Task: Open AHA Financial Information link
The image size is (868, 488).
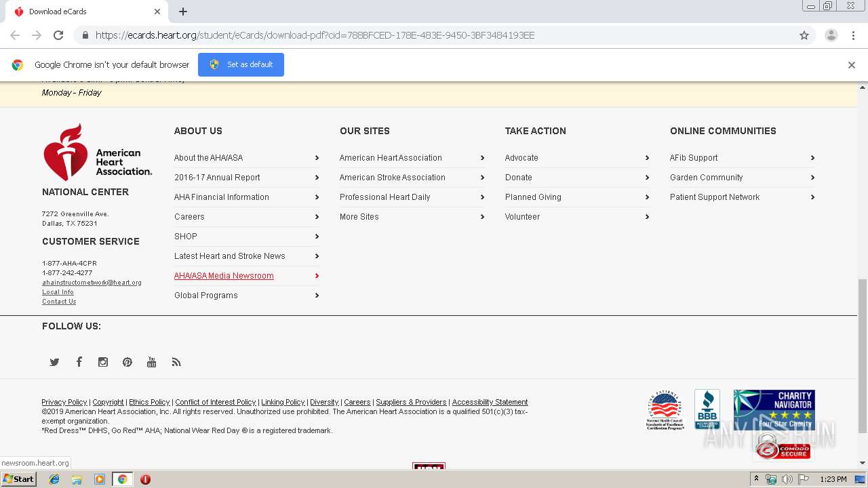Action: click(222, 197)
